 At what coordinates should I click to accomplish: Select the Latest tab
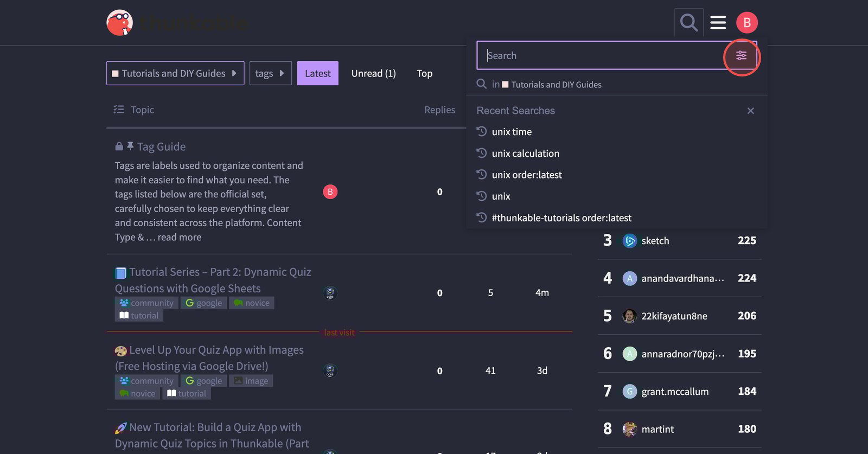317,73
